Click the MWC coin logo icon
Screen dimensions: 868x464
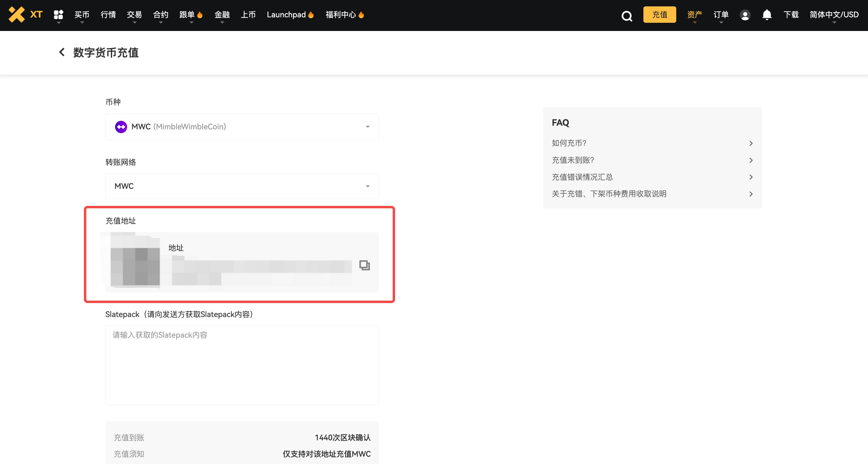tap(121, 127)
